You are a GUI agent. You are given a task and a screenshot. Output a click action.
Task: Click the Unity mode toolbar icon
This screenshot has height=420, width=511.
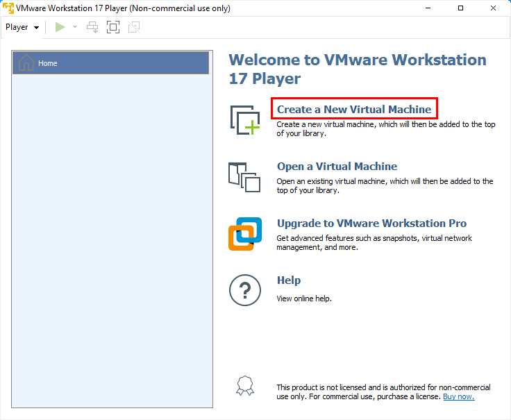pyautogui.click(x=134, y=27)
